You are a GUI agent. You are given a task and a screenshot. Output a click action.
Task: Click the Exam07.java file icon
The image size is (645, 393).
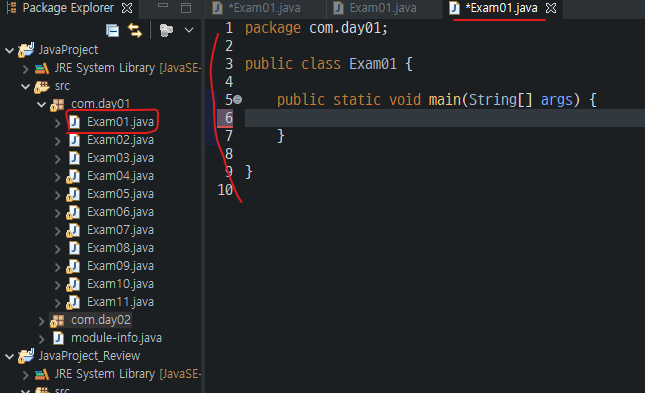[73, 230]
